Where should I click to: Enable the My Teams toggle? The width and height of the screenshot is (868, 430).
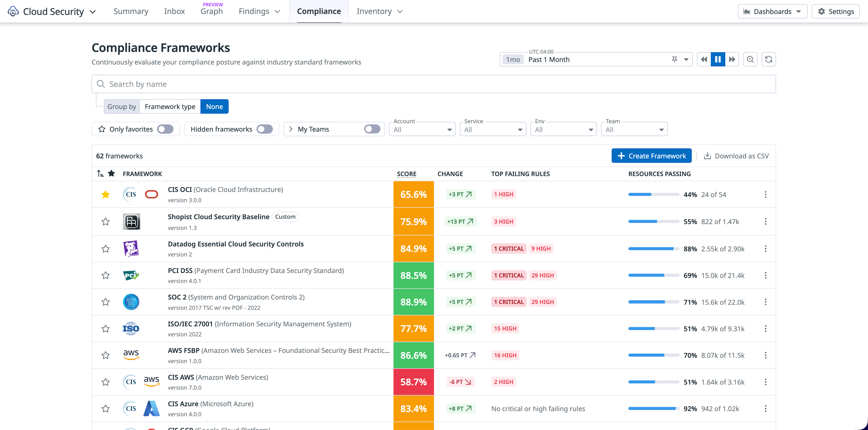click(x=372, y=129)
